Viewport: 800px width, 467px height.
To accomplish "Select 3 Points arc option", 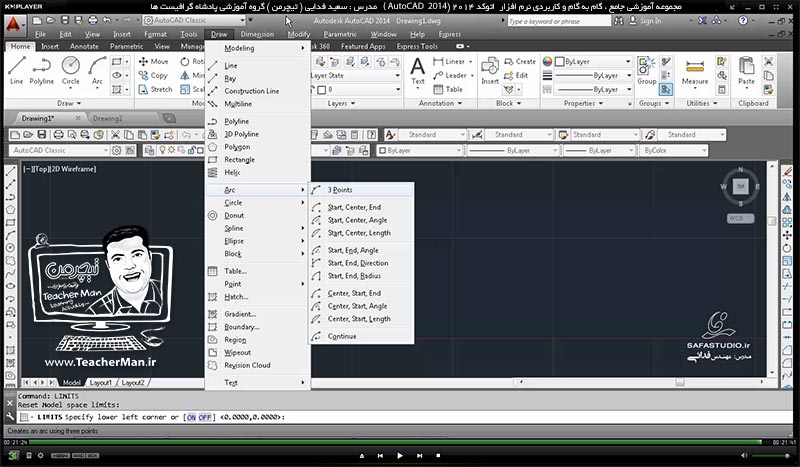I will [361, 190].
